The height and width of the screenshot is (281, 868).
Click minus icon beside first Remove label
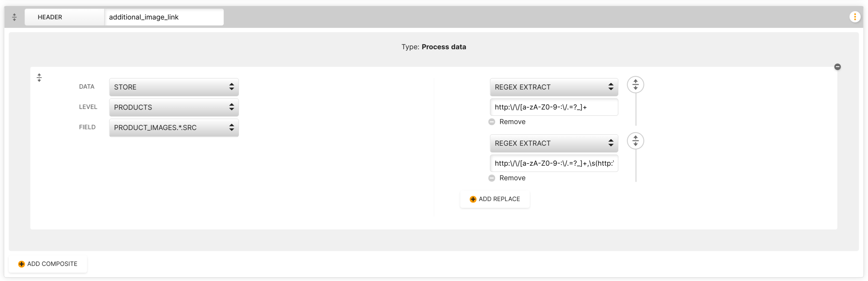coord(492,122)
